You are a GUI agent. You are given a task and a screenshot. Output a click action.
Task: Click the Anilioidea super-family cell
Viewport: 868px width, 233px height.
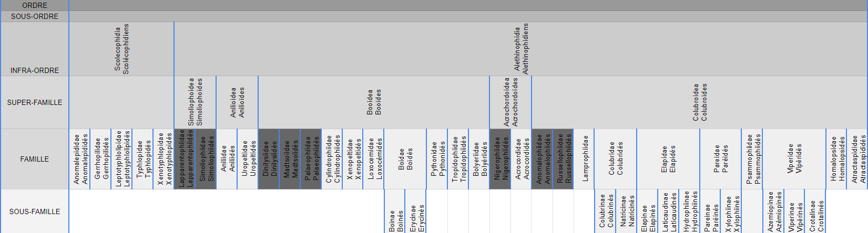tap(237, 102)
